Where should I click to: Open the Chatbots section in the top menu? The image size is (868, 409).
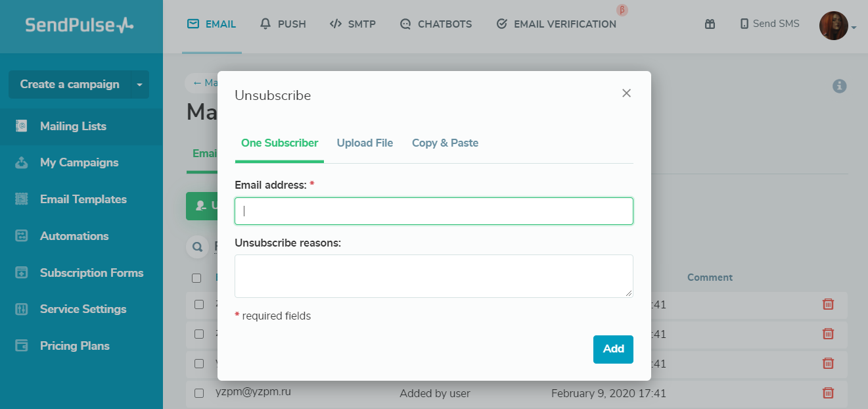tap(436, 24)
